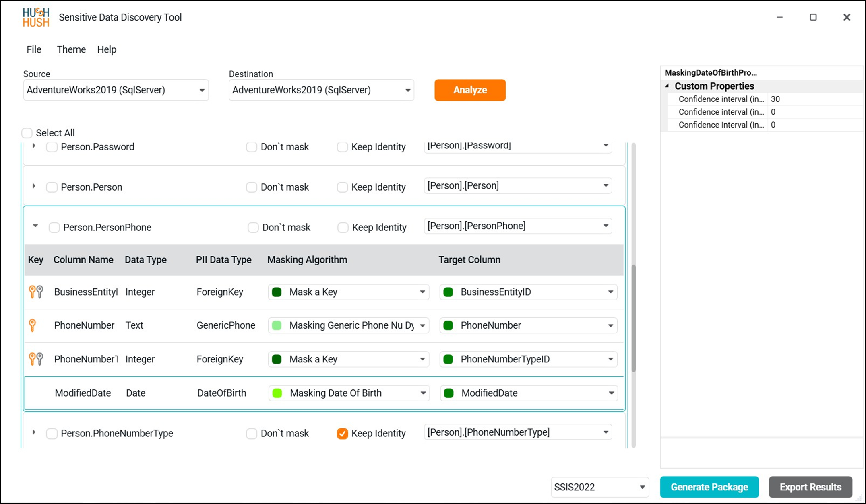Edit second Confidence interval value 0
Image resolution: width=866 pixels, height=504 pixels.
coord(815,112)
